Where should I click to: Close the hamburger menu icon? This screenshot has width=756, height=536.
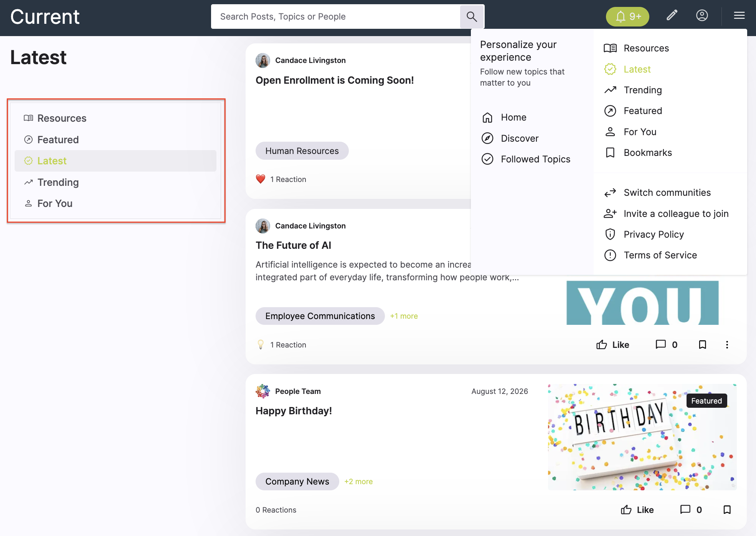(739, 15)
